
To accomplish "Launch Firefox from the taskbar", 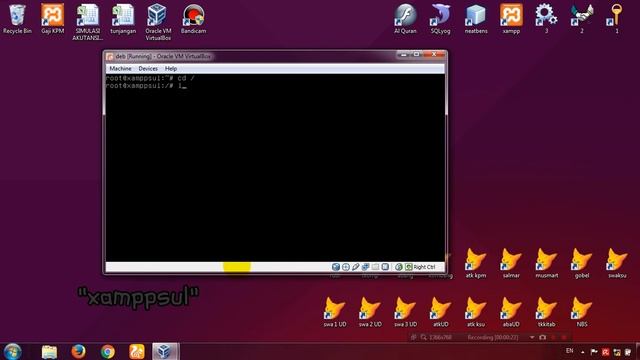I will point(78,351).
